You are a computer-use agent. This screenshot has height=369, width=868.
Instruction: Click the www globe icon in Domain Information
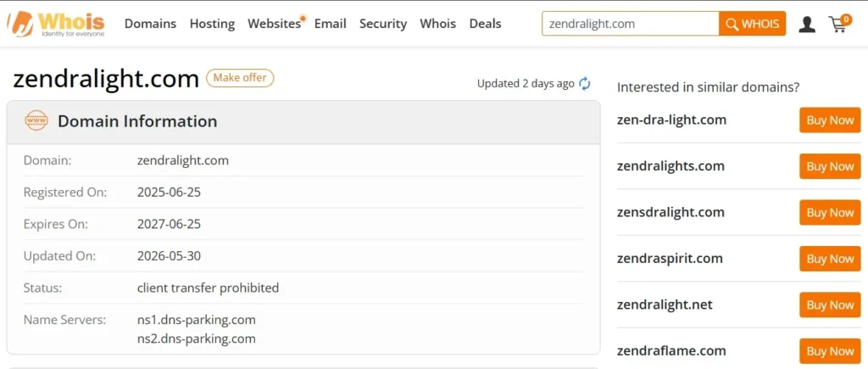36,120
